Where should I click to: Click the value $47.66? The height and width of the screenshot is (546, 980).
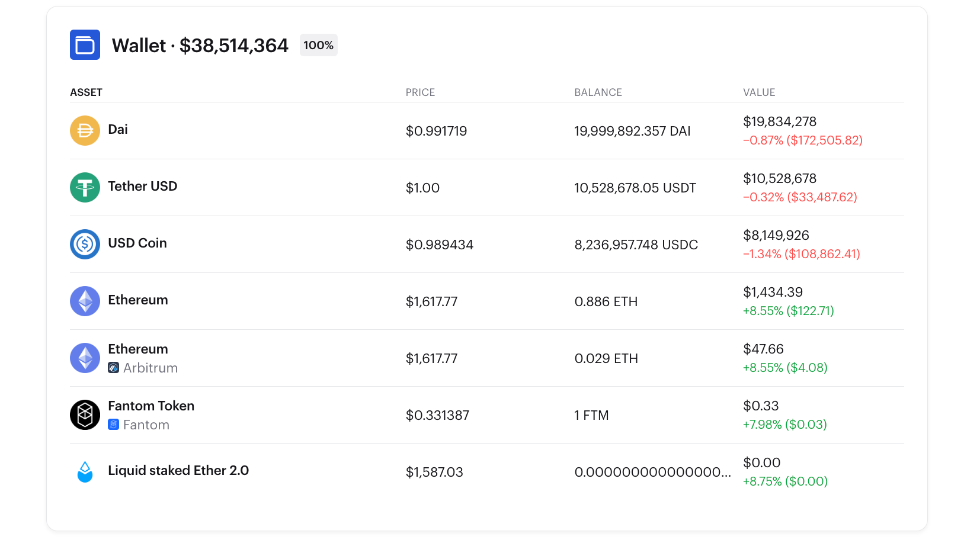click(764, 349)
